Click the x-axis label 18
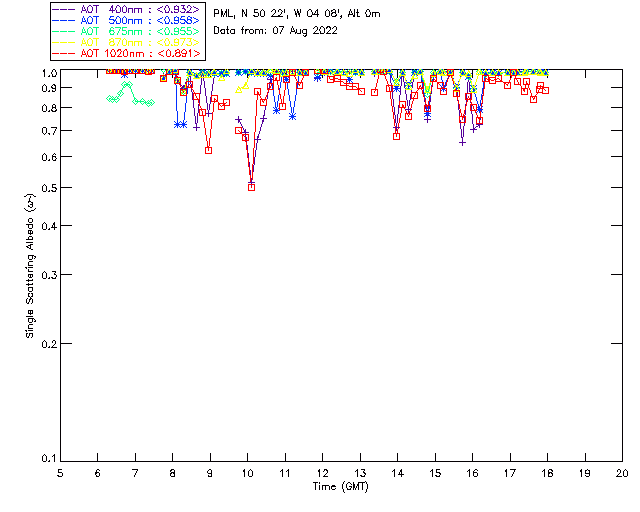Screen dimensions: 640x512 coord(547,473)
